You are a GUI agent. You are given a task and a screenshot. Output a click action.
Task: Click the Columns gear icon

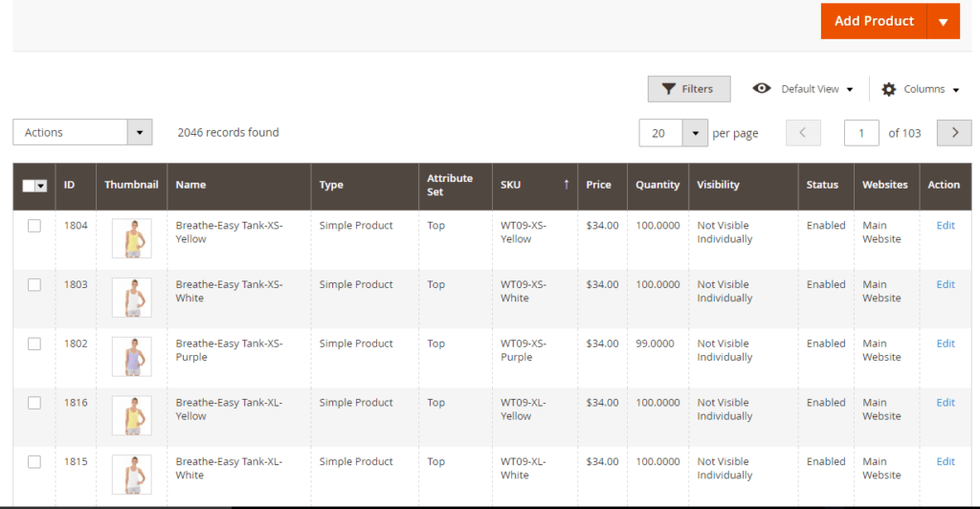(889, 89)
